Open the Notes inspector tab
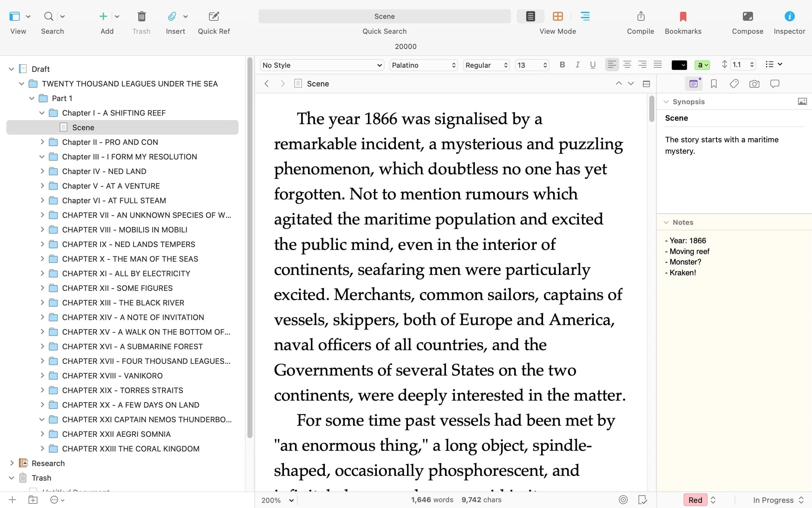Viewport: 812px width, 508px height. 693,83
